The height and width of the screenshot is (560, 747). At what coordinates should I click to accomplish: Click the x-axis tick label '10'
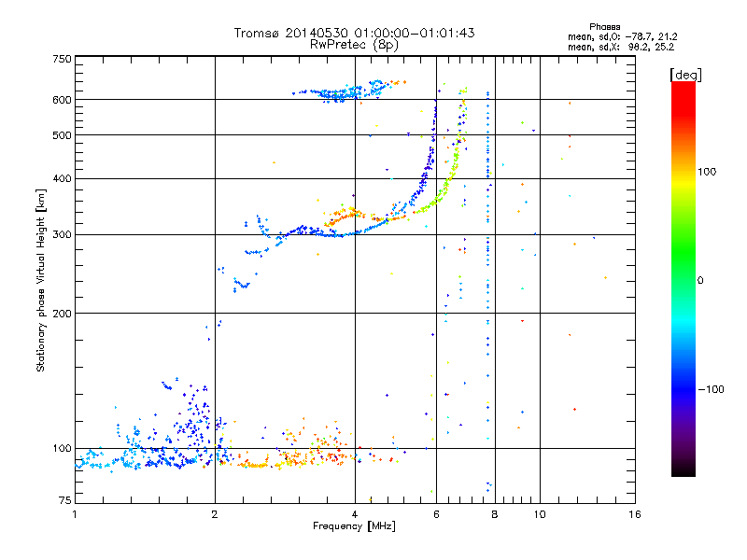(x=540, y=514)
